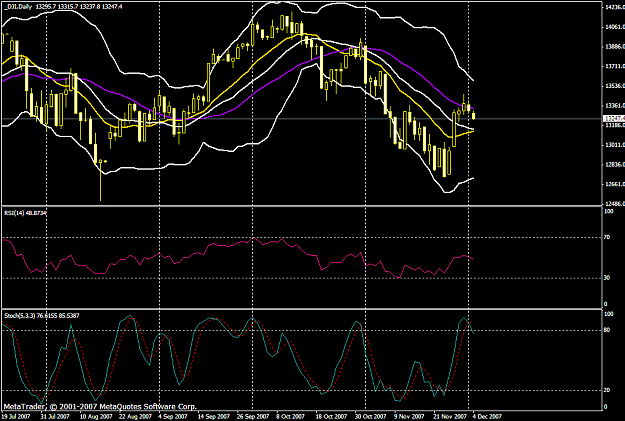Click the most recent candlestick on price chart
The width and height of the screenshot is (625, 421).
tap(474, 116)
